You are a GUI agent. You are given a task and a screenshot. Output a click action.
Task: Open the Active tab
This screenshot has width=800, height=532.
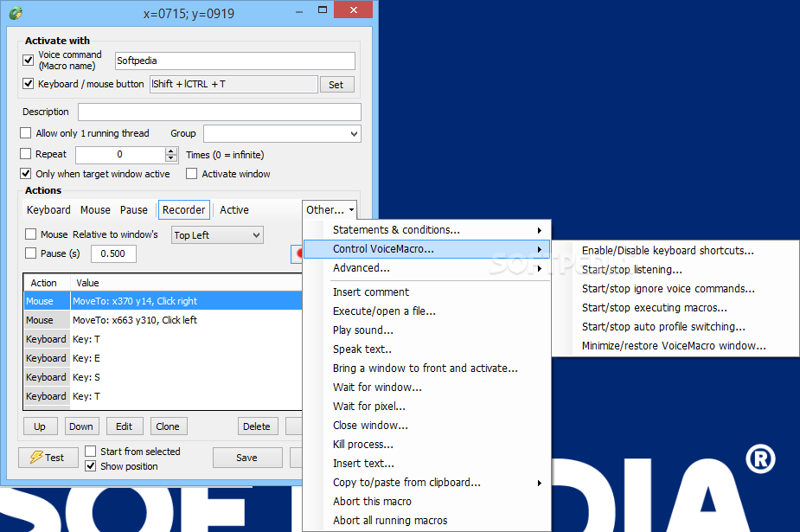pos(234,209)
